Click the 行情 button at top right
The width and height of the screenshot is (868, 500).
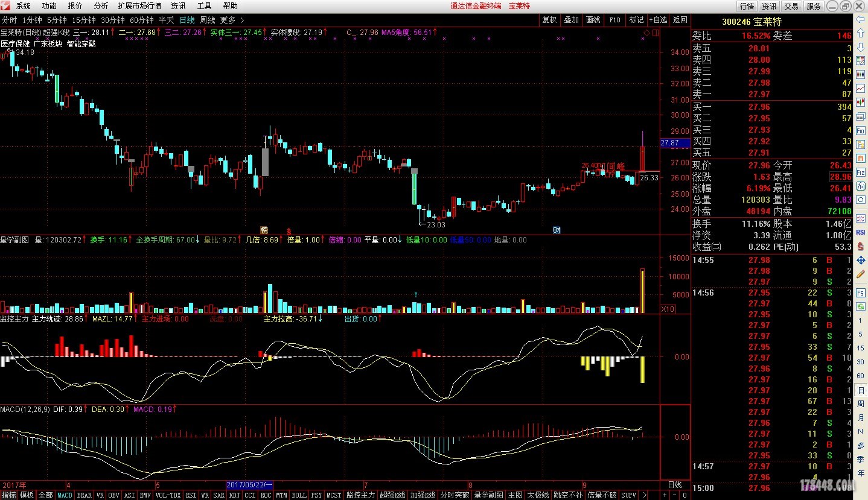point(747,6)
